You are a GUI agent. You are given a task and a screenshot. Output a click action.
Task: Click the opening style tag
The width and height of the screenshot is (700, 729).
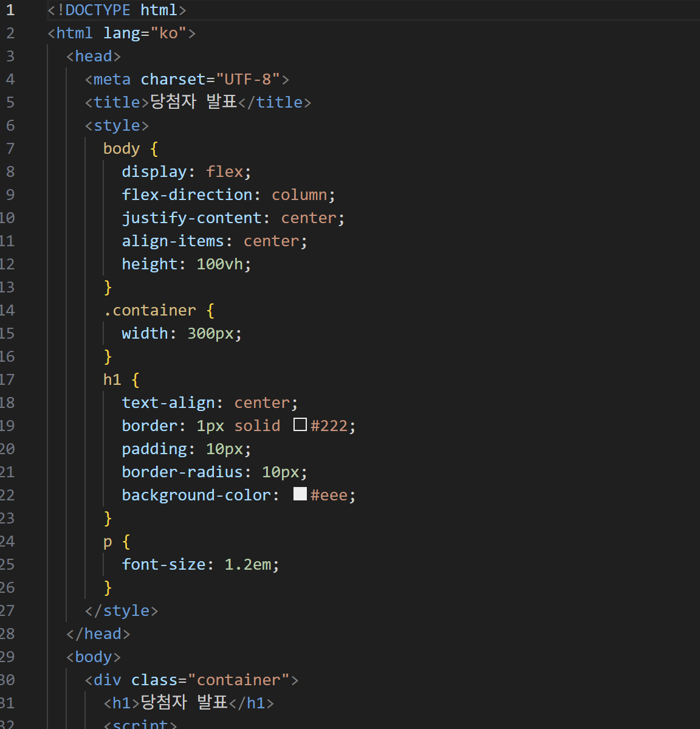point(117,125)
